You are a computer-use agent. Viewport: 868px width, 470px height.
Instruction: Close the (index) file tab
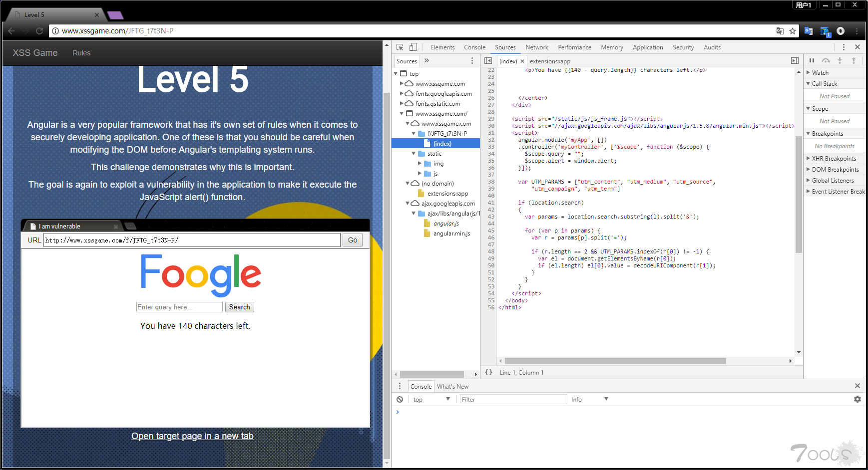click(x=522, y=61)
